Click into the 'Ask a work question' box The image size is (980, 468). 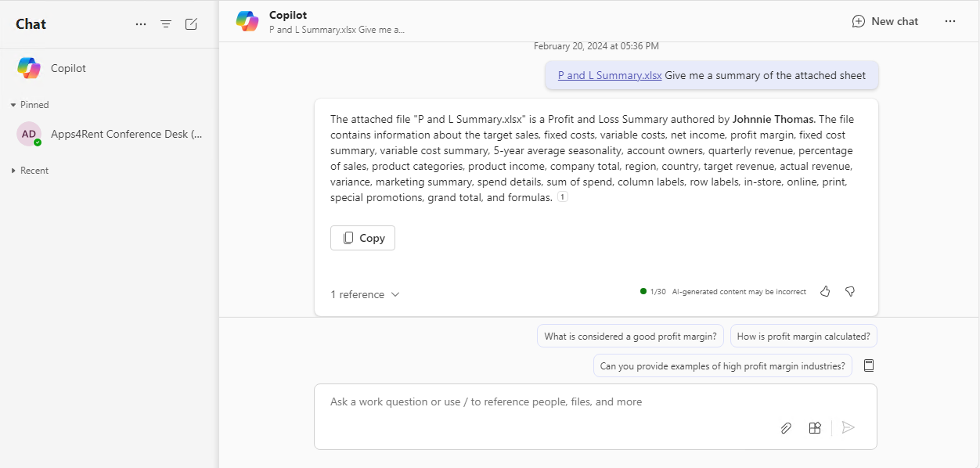click(596, 416)
